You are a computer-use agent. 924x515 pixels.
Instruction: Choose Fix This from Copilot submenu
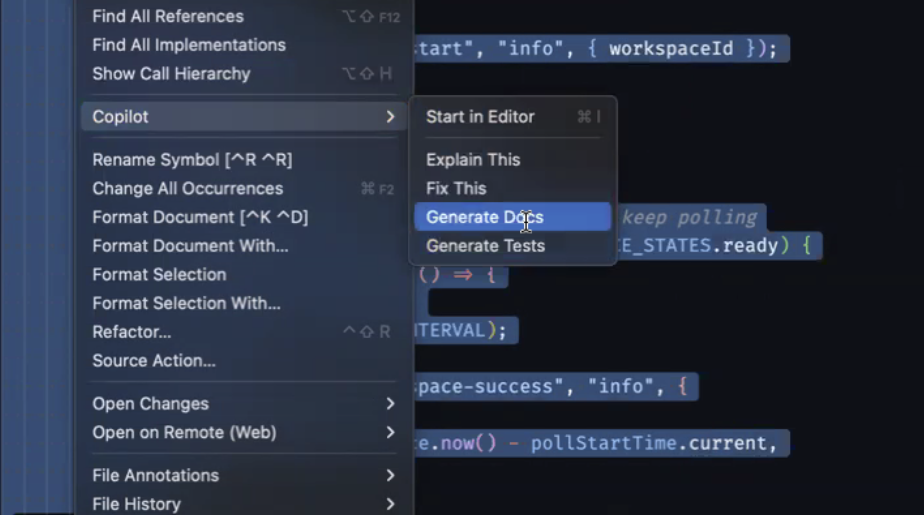456,188
